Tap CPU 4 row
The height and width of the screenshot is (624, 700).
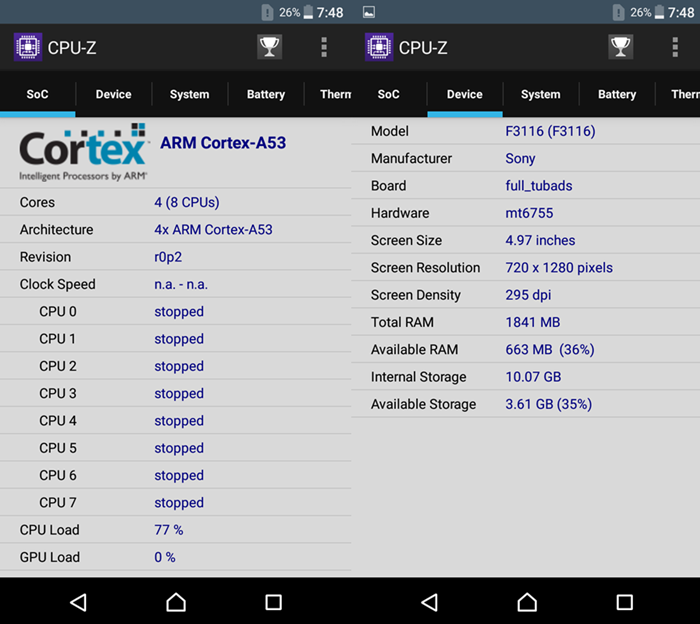pyautogui.click(x=175, y=420)
